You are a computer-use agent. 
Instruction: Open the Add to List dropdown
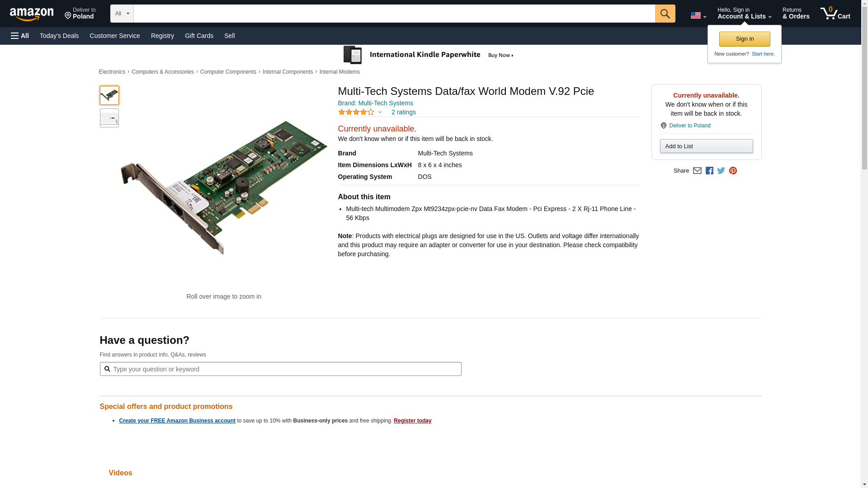click(706, 146)
